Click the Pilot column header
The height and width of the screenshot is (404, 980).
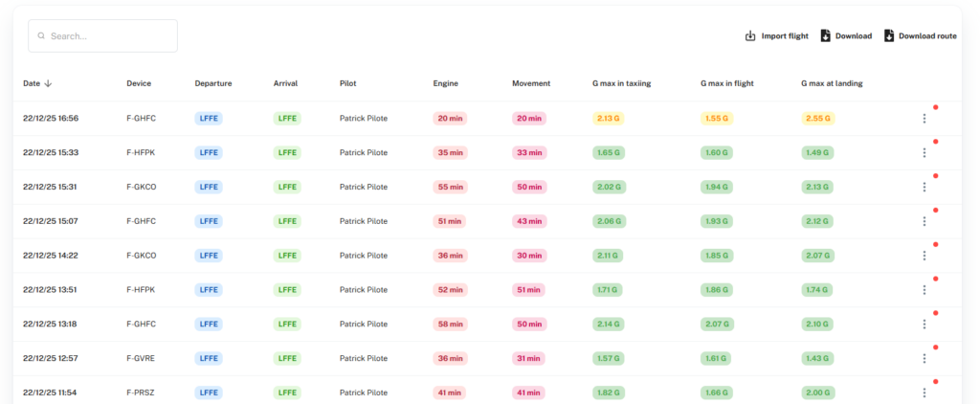(x=348, y=83)
